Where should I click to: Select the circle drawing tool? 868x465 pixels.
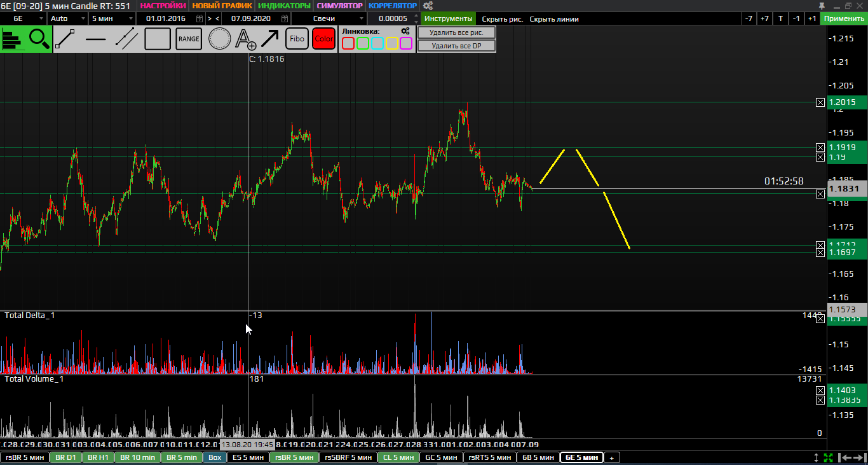(220, 39)
